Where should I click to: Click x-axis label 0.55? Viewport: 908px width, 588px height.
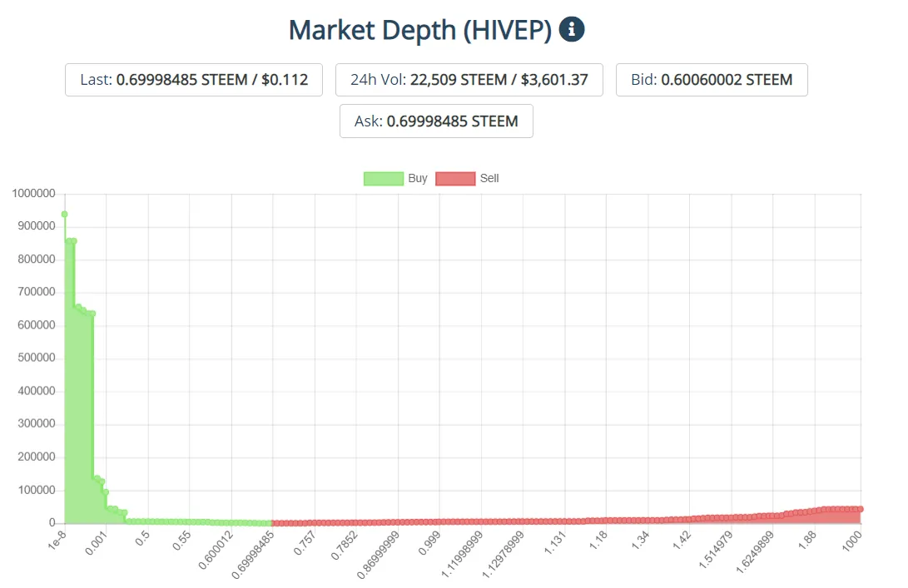point(181,540)
